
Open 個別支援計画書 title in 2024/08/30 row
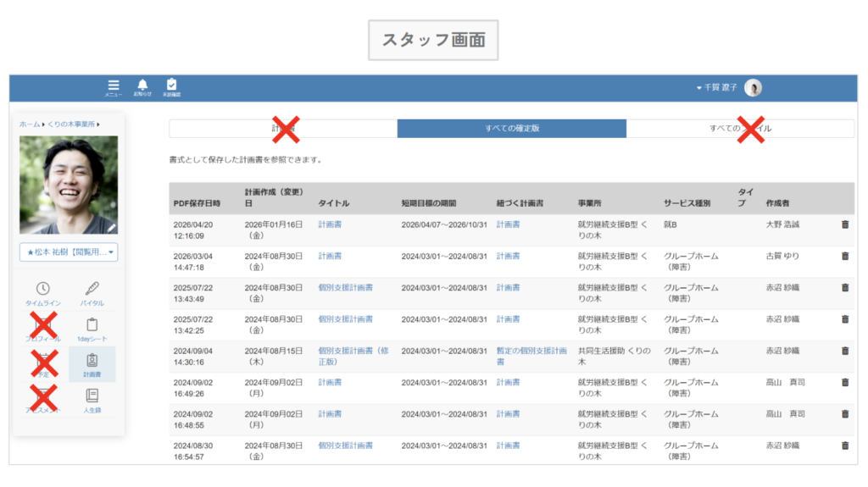click(346, 445)
